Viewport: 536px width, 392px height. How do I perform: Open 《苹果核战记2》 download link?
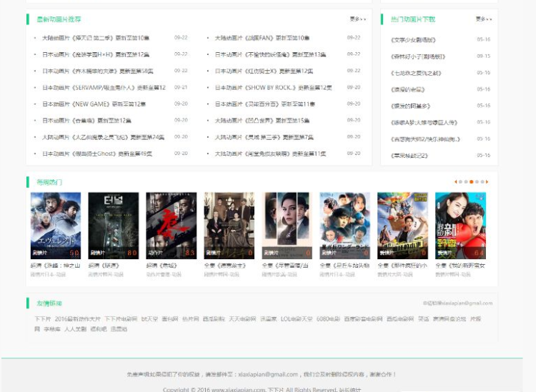(410, 156)
